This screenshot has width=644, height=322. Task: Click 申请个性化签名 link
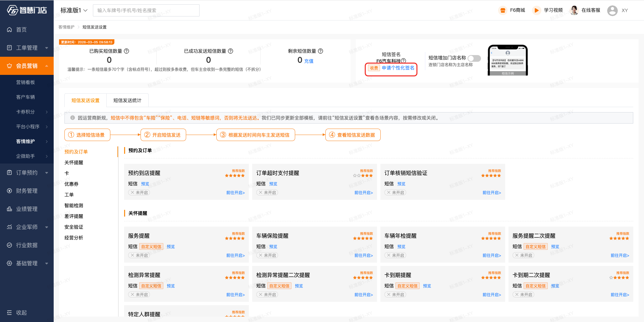[398, 68]
